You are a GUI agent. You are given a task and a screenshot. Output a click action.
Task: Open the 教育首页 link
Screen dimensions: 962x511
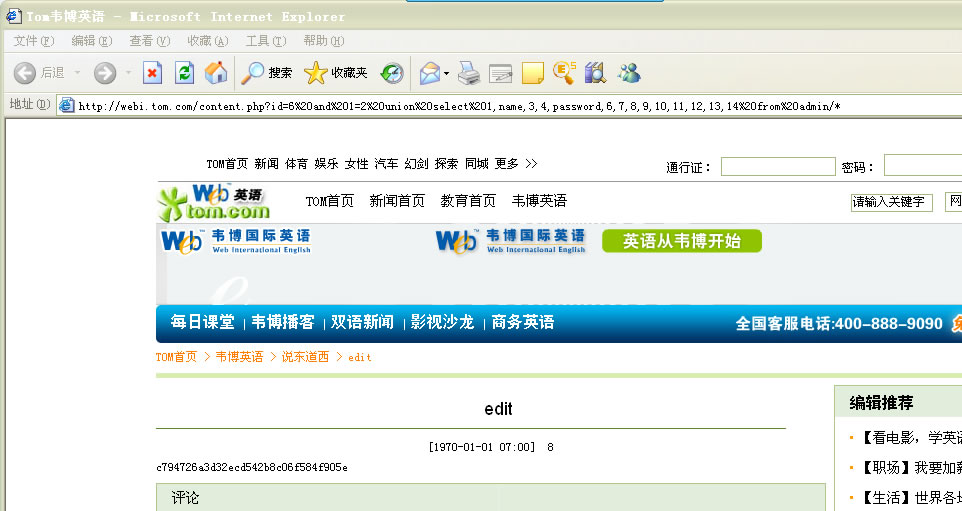[468, 201]
